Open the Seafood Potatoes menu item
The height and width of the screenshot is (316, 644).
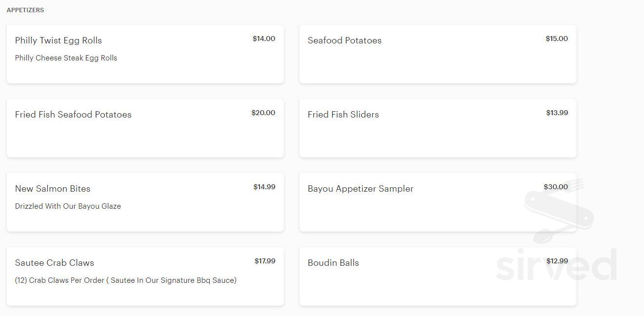[x=438, y=54]
